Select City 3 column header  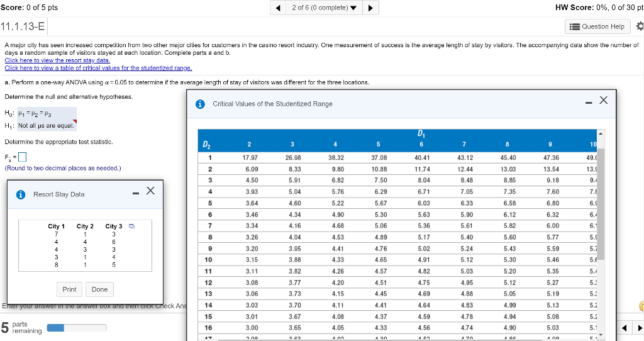tap(114, 226)
